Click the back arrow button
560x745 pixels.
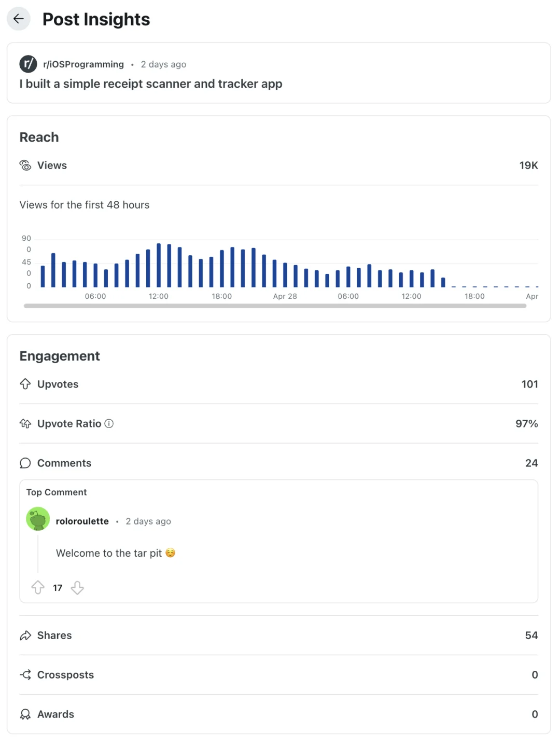pos(19,19)
